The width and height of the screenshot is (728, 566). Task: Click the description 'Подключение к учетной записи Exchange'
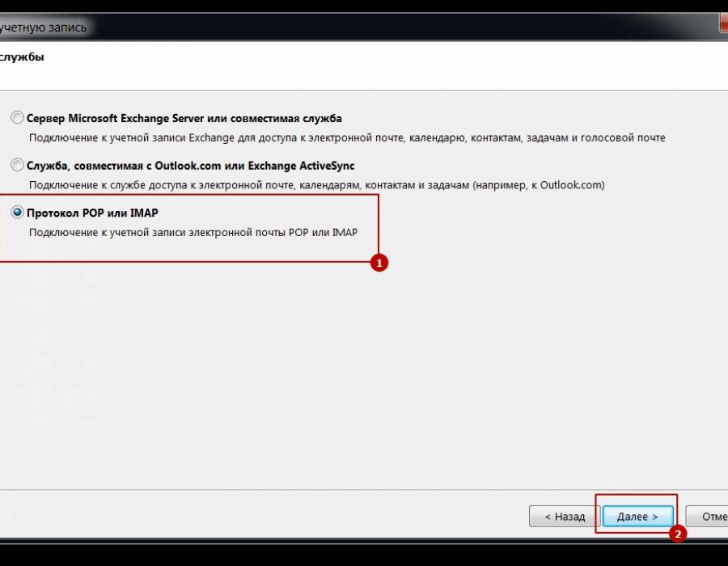pos(347,137)
